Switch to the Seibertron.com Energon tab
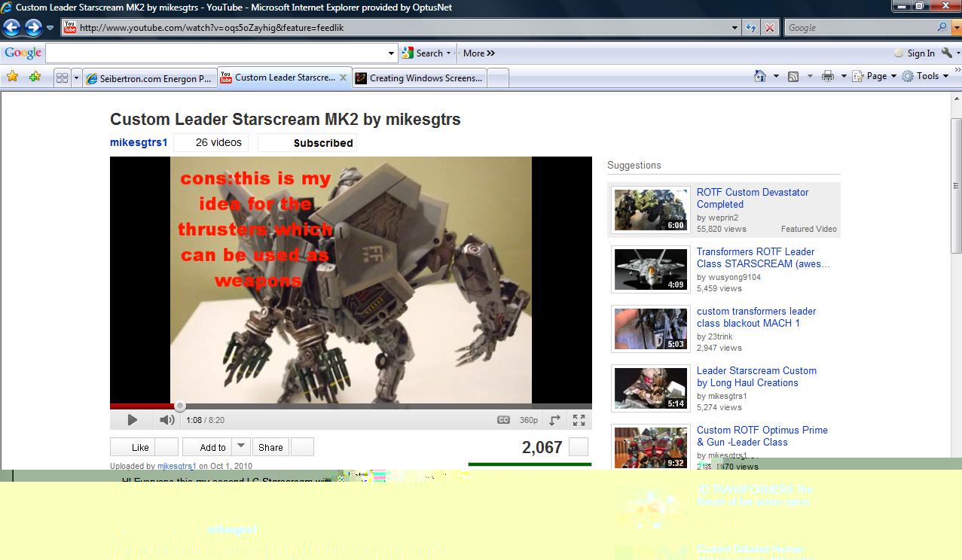This screenshot has width=962, height=560. 149,78
